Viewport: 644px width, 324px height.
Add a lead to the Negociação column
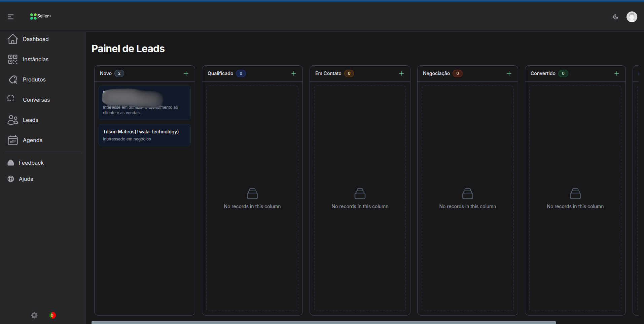(x=509, y=73)
